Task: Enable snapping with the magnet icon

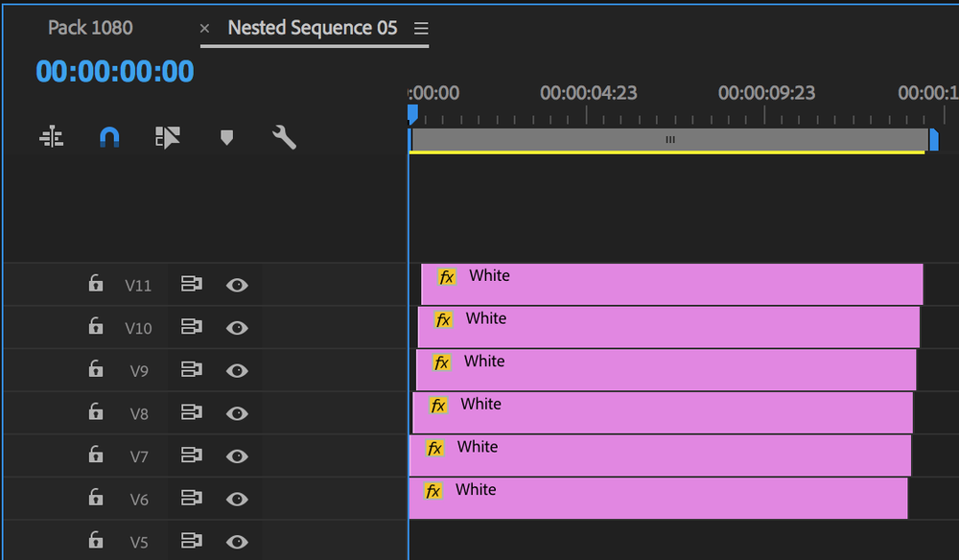Action: coord(108,136)
